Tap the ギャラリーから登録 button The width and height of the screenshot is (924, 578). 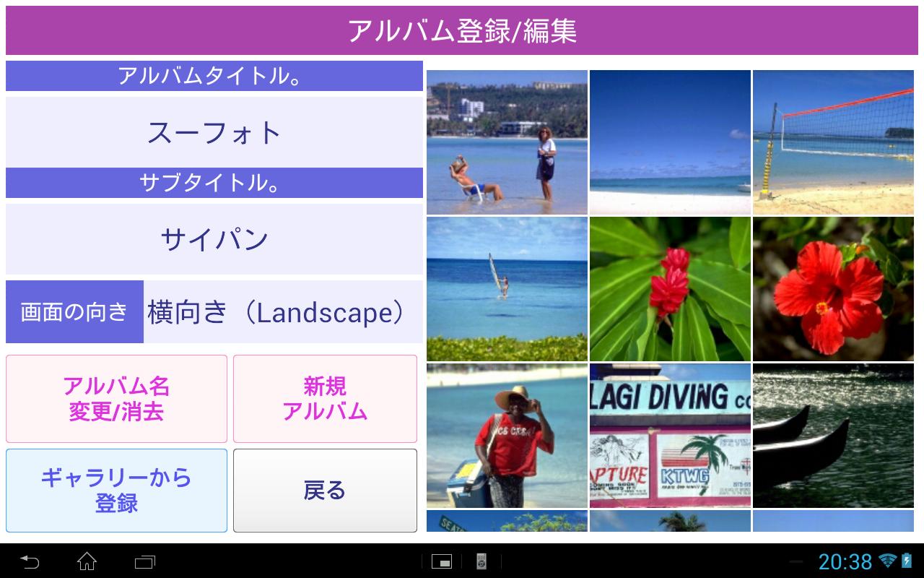point(116,491)
